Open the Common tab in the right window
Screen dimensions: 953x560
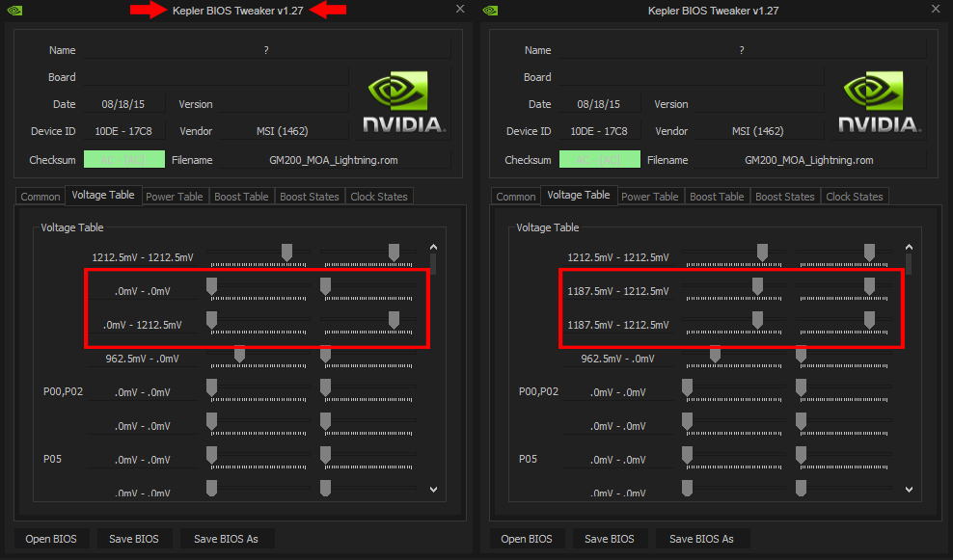[515, 197]
